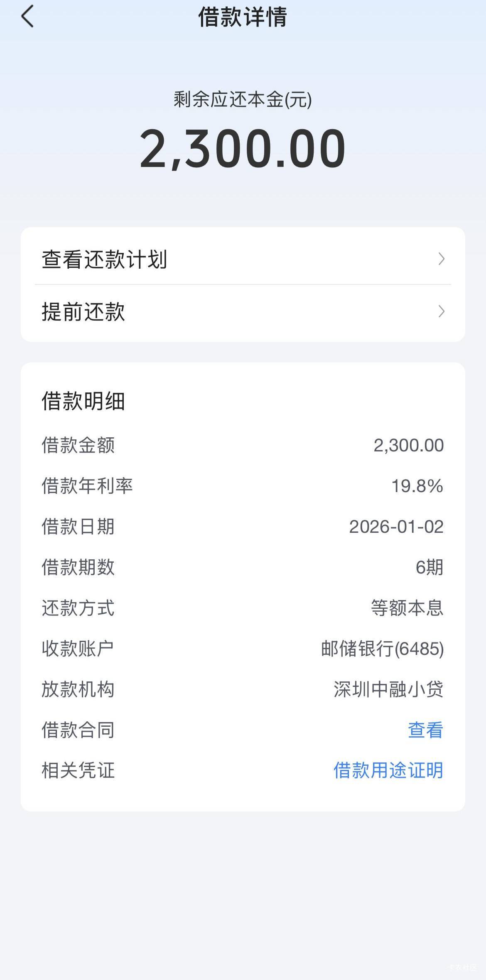486x980 pixels.
Task: Click chevron beside 提前还款
Action: point(441,311)
